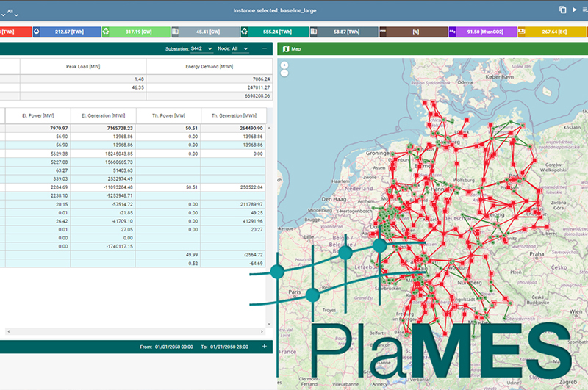
Task: Click the CO2 icon on 91.50 MtonCO2 tile
Action: [452, 32]
